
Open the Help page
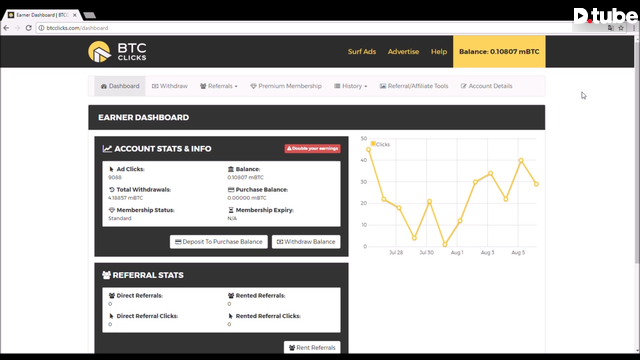(x=439, y=51)
